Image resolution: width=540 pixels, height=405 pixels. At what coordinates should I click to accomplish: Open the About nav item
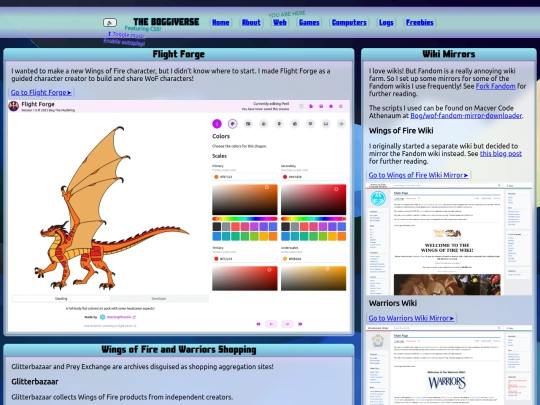tap(251, 23)
